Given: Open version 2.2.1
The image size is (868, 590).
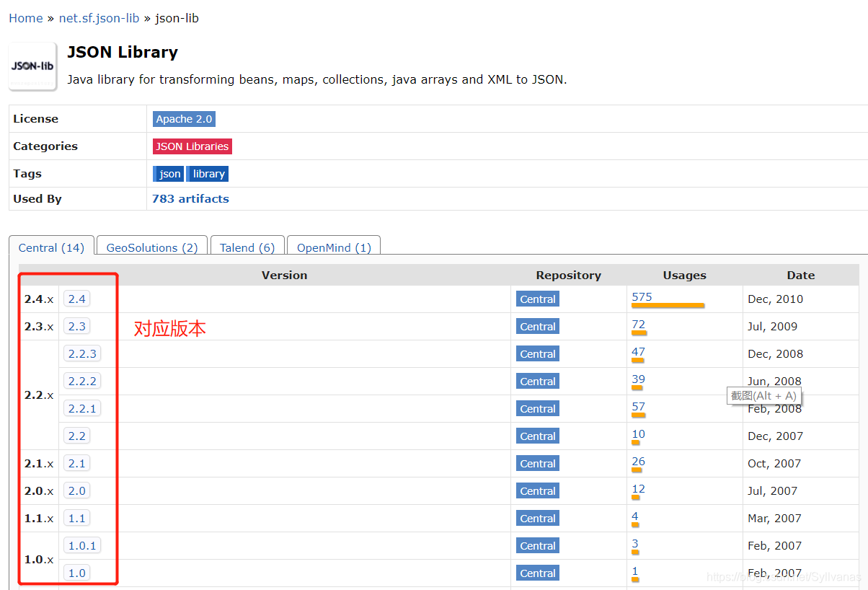Looking at the screenshot, I should point(82,408).
